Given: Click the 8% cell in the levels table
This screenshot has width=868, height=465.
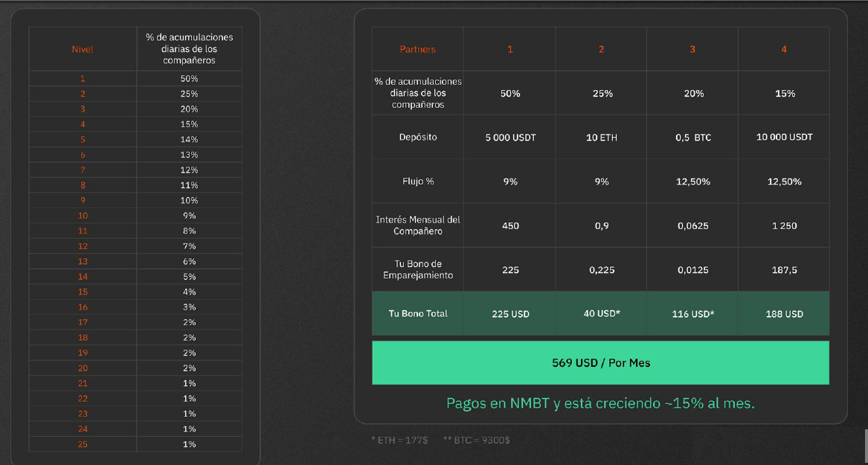Looking at the screenshot, I should [x=190, y=231].
